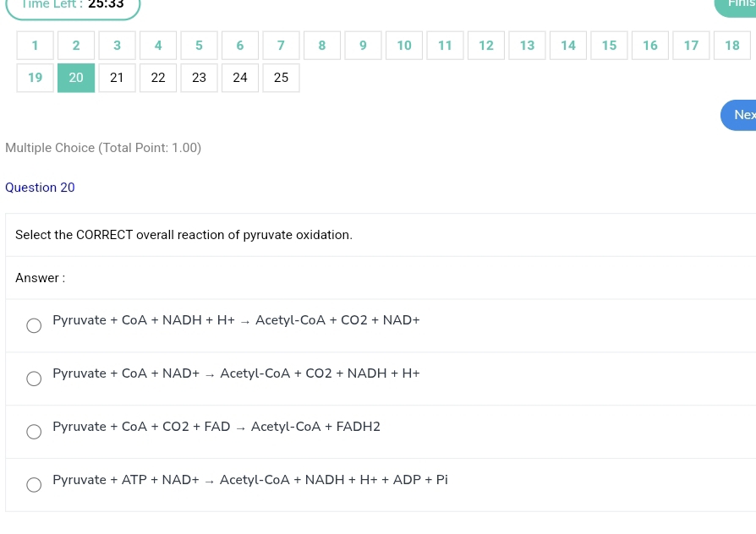Open question 10 from the navigator
Screen dimensions: 756x534
coord(404,46)
